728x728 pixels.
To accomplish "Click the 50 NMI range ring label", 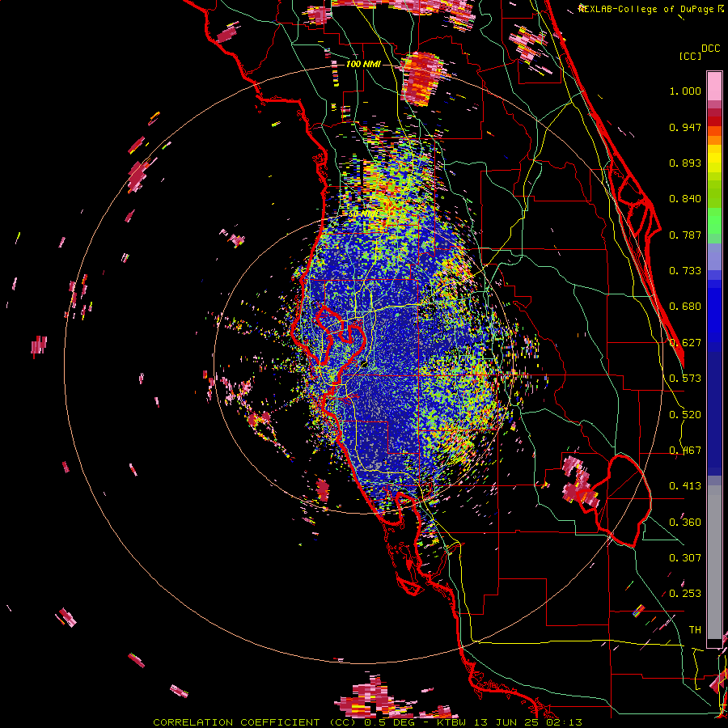I will (x=362, y=214).
